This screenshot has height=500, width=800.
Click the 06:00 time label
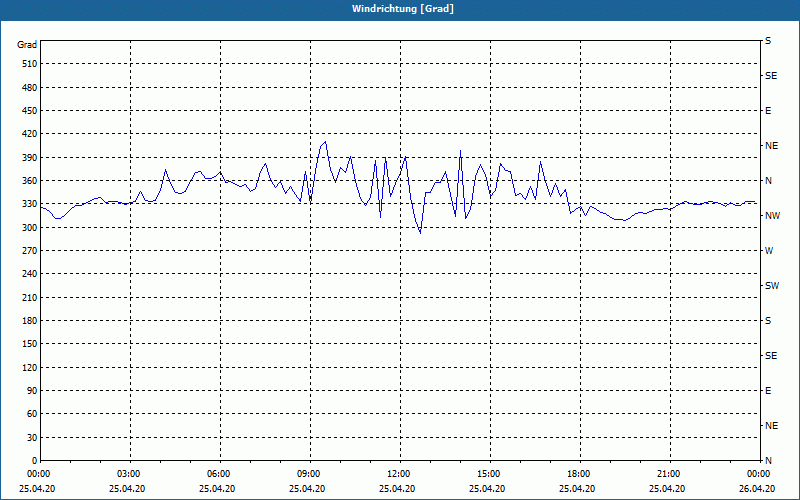click(x=220, y=474)
